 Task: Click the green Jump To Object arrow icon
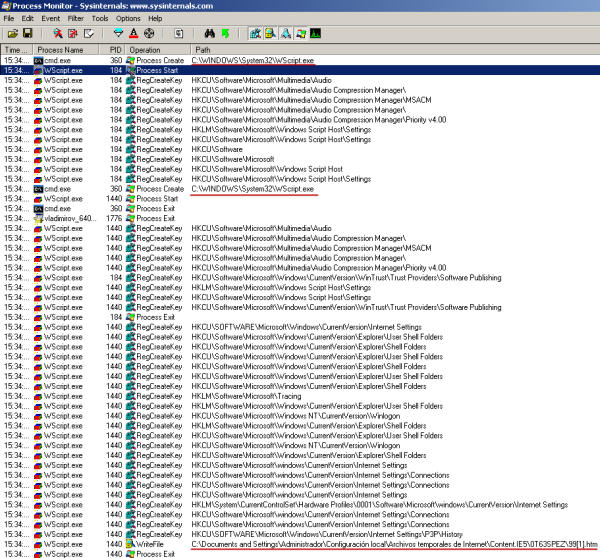pos(225,34)
